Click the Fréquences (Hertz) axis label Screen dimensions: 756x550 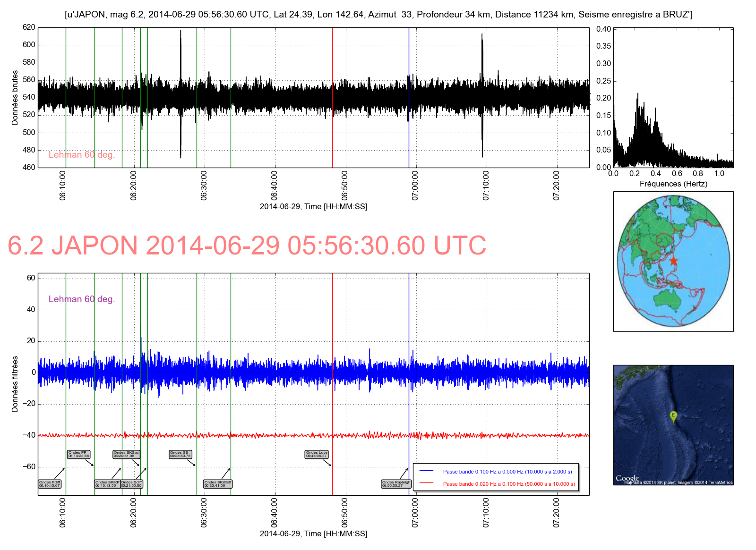(673, 184)
